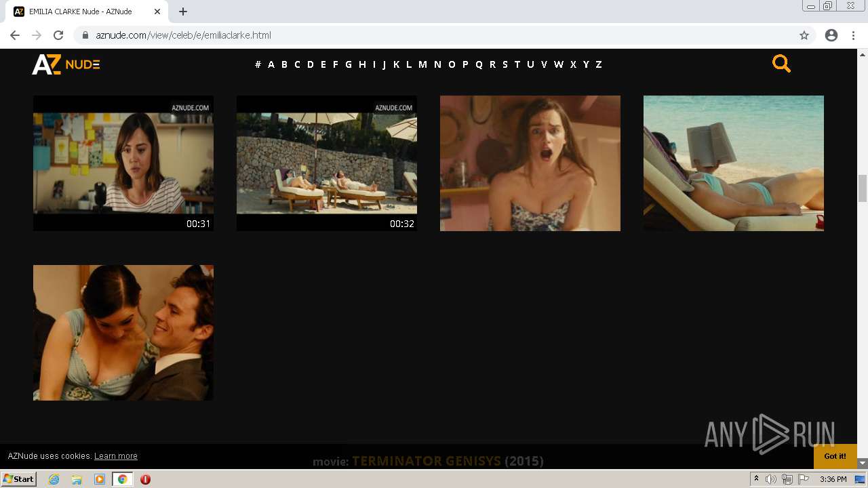
Task: Go back using browser back arrow
Action: (x=15, y=35)
